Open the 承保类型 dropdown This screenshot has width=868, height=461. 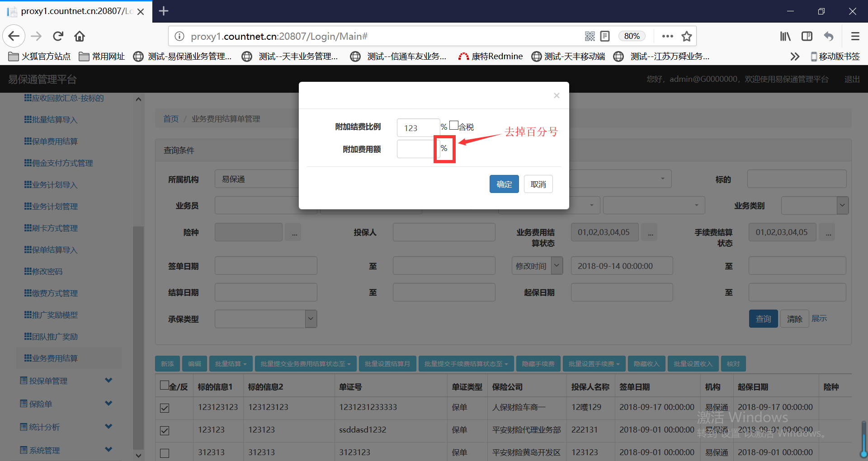point(266,319)
